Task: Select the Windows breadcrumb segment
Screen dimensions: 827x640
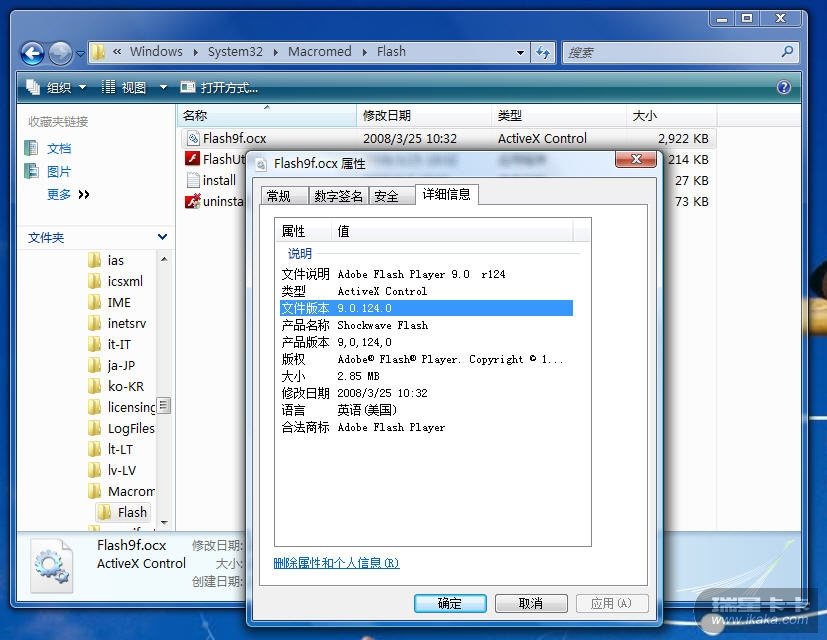Action: tap(156, 52)
